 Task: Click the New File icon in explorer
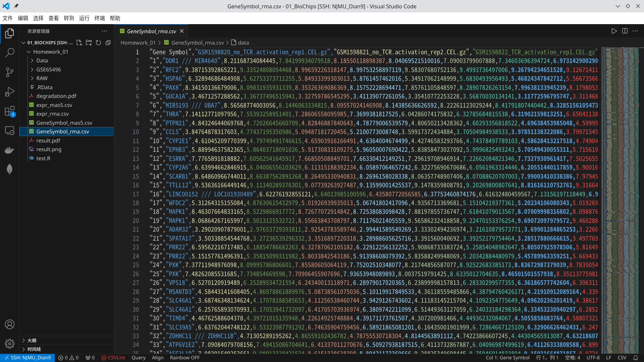79,43
